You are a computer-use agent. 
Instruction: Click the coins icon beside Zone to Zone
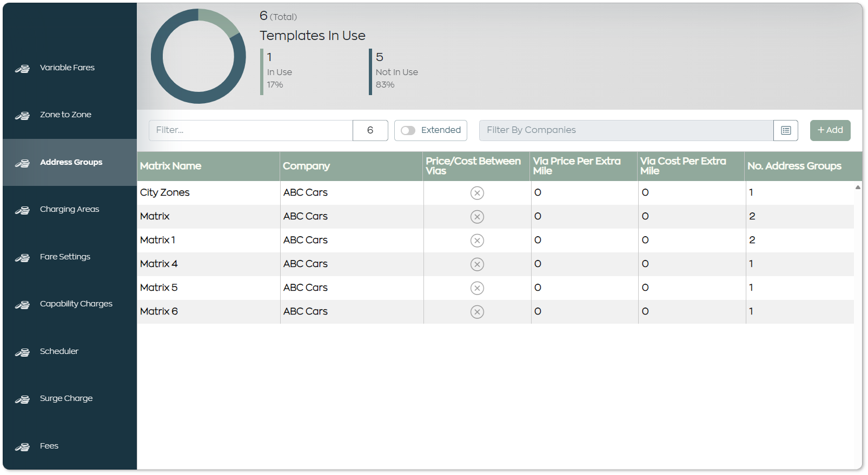coord(22,116)
